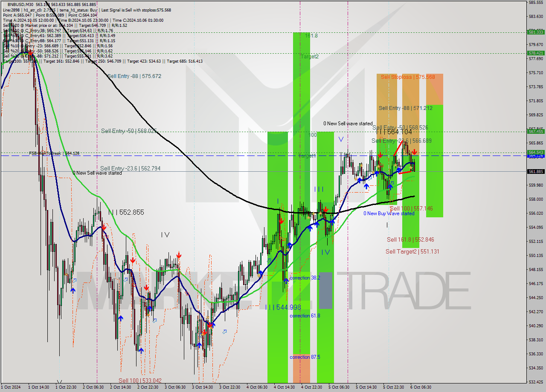Click the BNBUSD,M30 symbol title
Viewport: 546px width, 392px height.
tap(20, 4)
